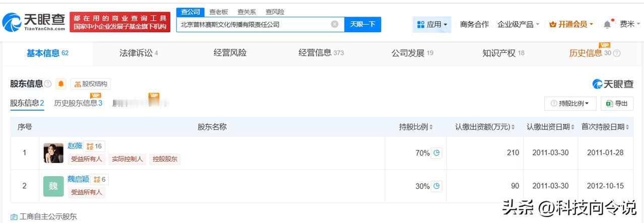Viewport: 644px width, 223px height.
Task: Switch to the 公司发展 tab
Action: pos(412,53)
